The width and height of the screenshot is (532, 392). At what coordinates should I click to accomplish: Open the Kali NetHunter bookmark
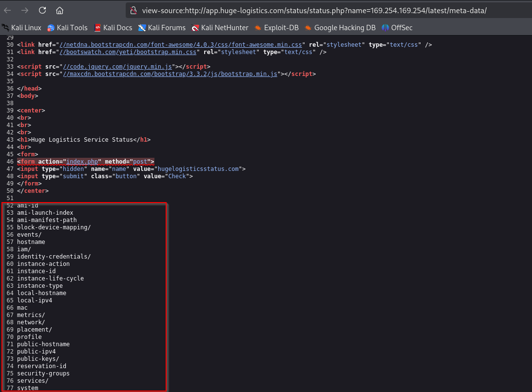point(220,28)
